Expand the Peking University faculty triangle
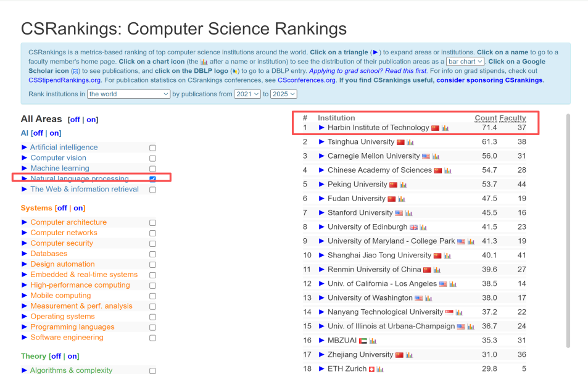This screenshot has height=374, width=588. pos(321,185)
